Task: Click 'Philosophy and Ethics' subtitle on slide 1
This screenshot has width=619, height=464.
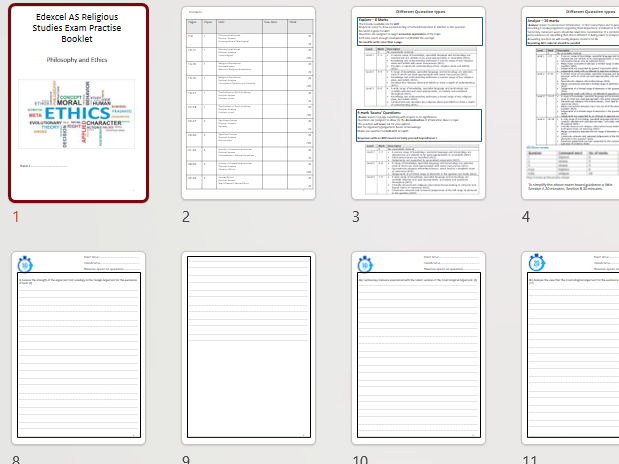Action: (77, 60)
